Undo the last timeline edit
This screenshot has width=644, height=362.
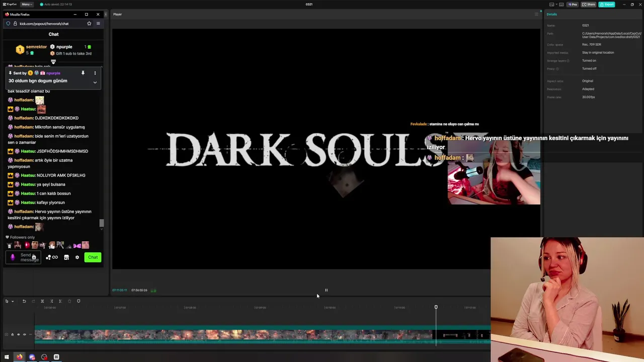(x=24, y=301)
